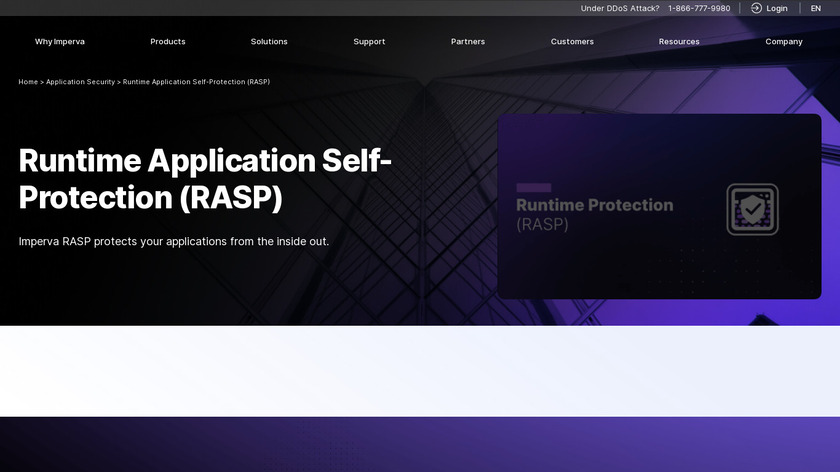Click the Under DDoS Attack? link
The width and height of the screenshot is (840, 472).
click(620, 9)
